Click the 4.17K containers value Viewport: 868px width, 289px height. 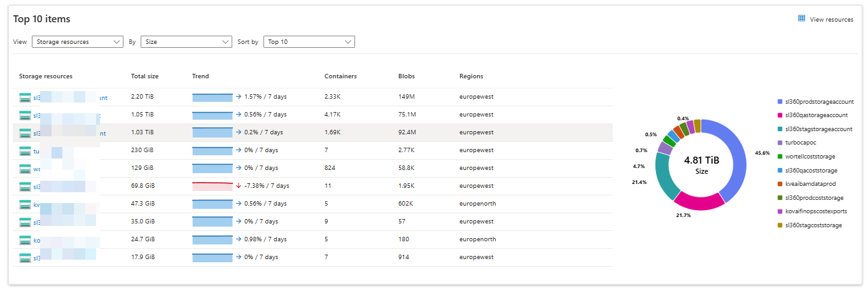click(x=332, y=115)
